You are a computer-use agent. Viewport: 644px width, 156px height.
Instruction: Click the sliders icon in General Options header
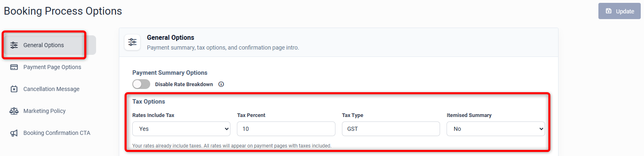pyautogui.click(x=132, y=42)
